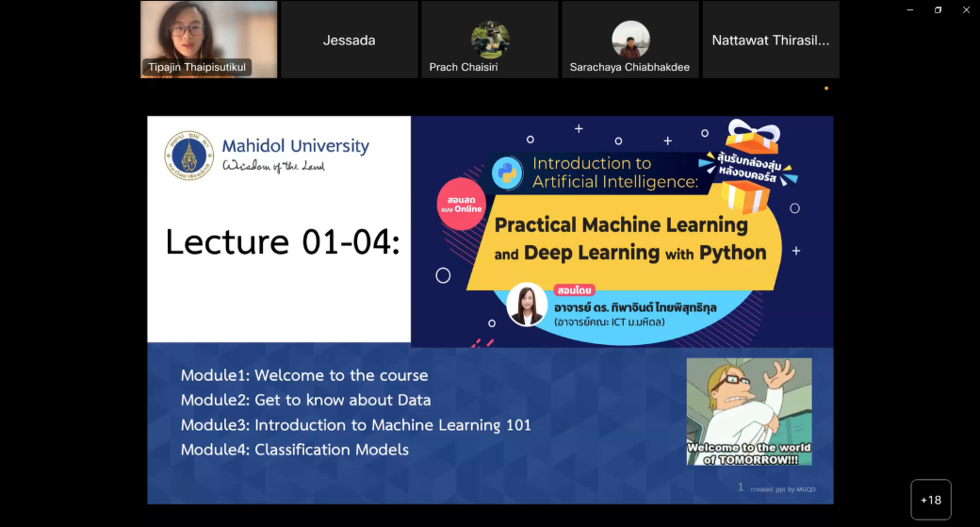The width and height of the screenshot is (980, 527).
Task: Open the +18 more participants button
Action: [930, 500]
